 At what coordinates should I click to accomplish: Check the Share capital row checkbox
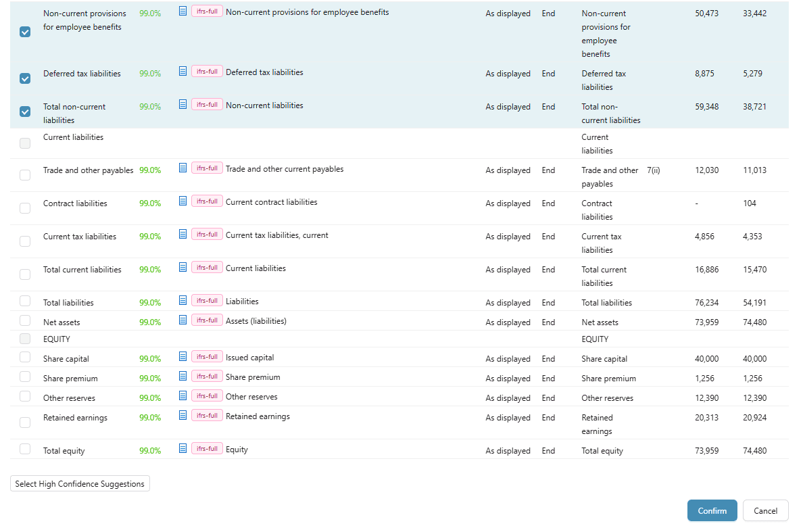click(x=25, y=357)
